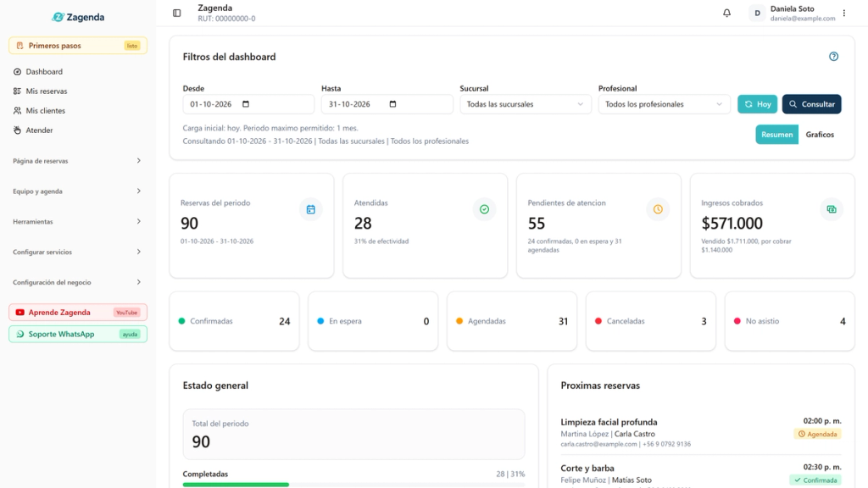Click the Primeros pasos clipboard icon

click(20, 46)
